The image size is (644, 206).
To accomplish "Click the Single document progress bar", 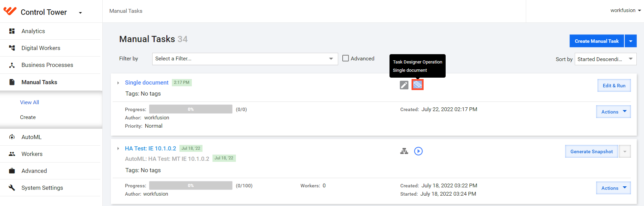I will pos(190,109).
